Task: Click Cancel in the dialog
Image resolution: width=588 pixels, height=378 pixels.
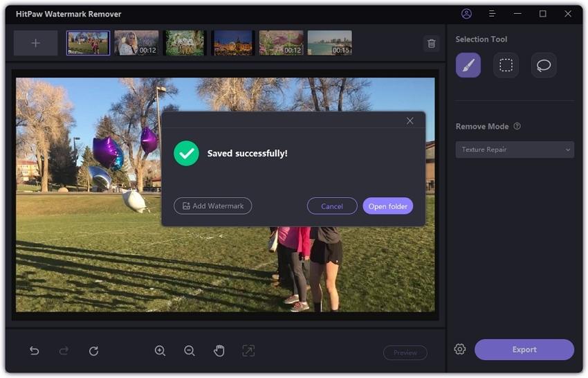Action: click(332, 206)
